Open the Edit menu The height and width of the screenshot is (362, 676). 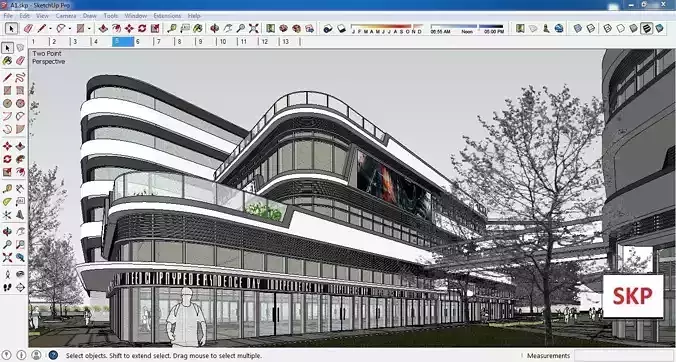(x=25, y=16)
